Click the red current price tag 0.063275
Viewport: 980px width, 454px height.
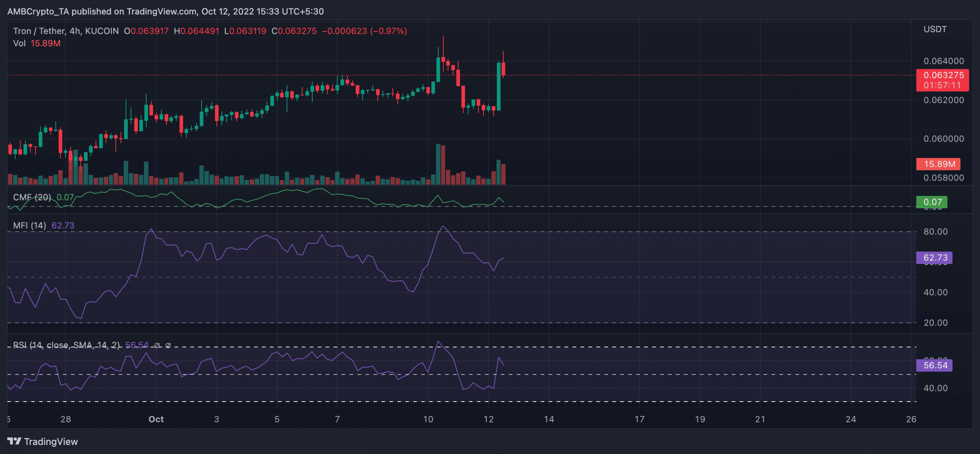942,80
